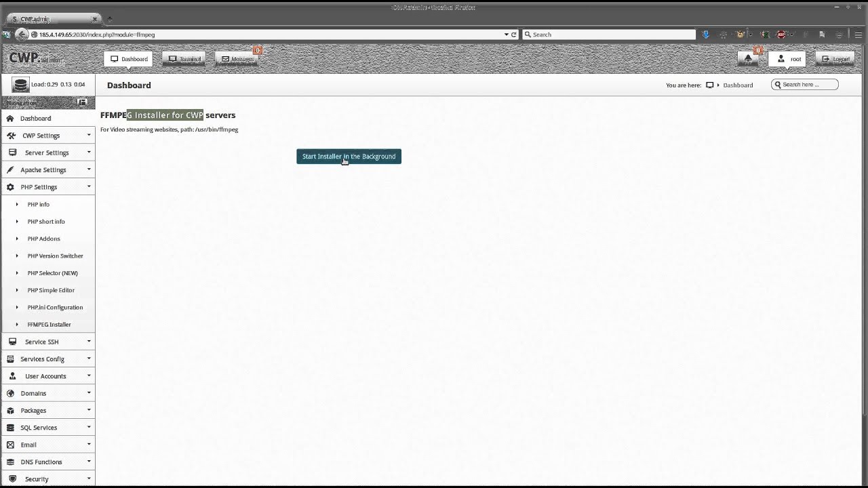
Task: Expand the Security menu
Action: (47, 479)
